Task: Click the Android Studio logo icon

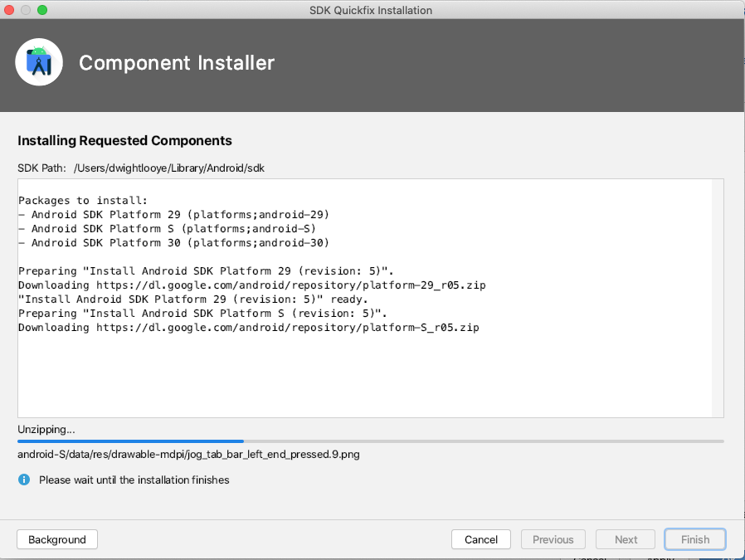Action: tap(39, 63)
